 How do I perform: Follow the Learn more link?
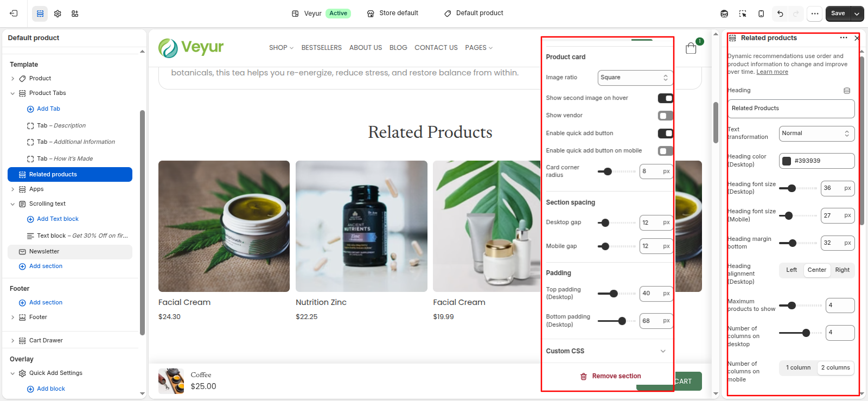point(772,72)
